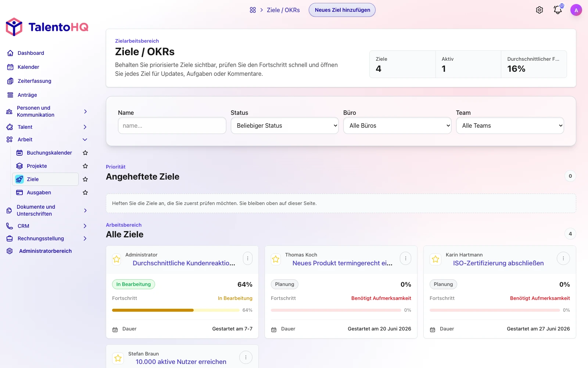The height and width of the screenshot is (368, 588).
Task: Click the Ausgaben card icon
Action: click(19, 192)
